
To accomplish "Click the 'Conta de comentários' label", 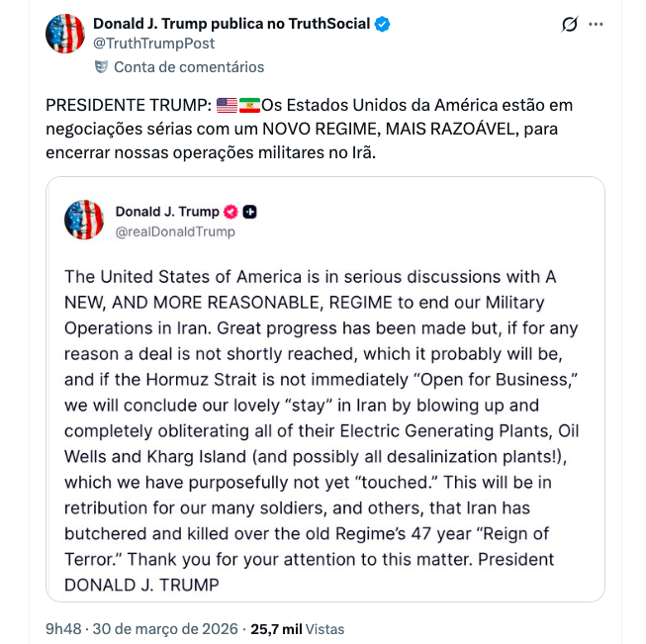I will (189, 67).
